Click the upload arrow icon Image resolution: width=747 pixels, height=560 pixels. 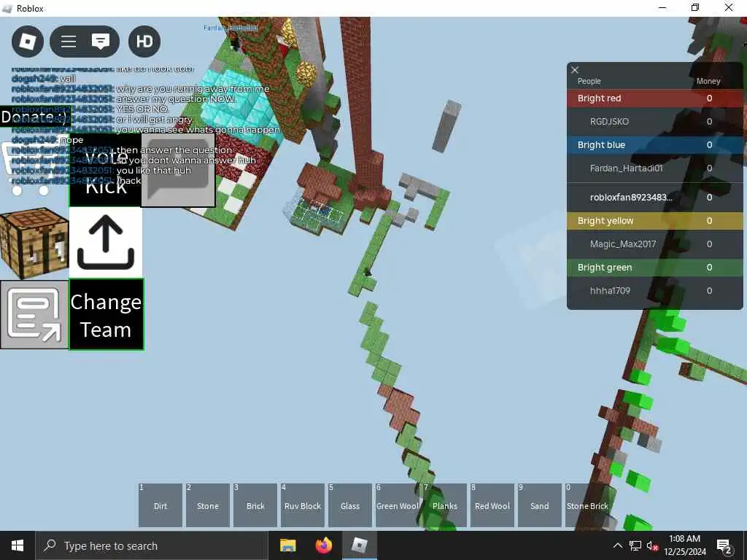(106, 242)
